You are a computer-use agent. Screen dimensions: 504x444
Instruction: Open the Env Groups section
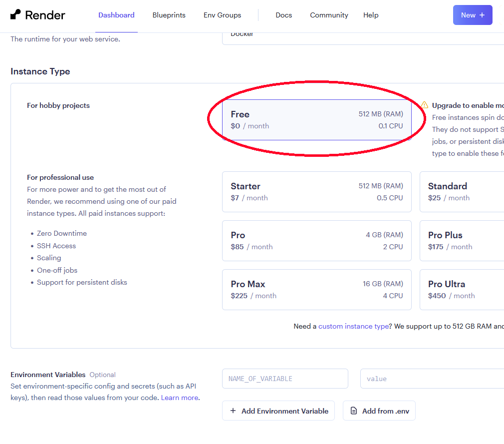222,15
